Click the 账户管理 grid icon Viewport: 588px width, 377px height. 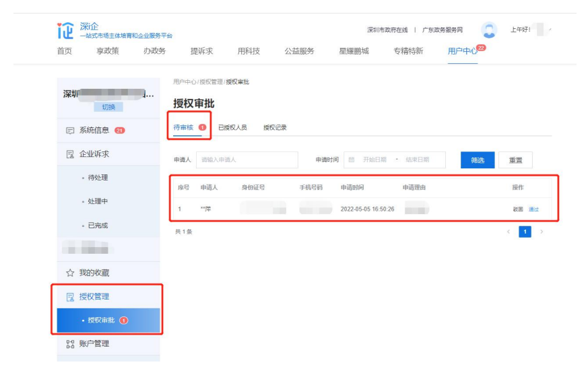point(70,344)
